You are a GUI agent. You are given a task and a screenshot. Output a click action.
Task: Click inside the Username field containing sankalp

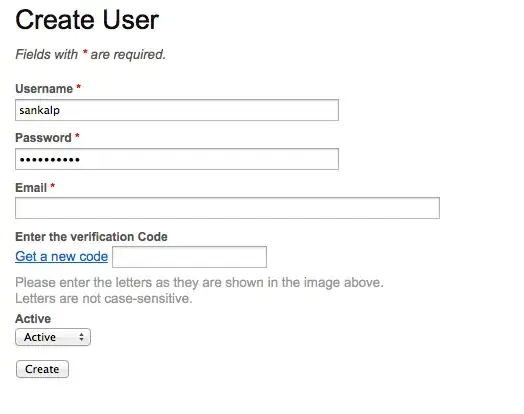pyautogui.click(x=177, y=110)
